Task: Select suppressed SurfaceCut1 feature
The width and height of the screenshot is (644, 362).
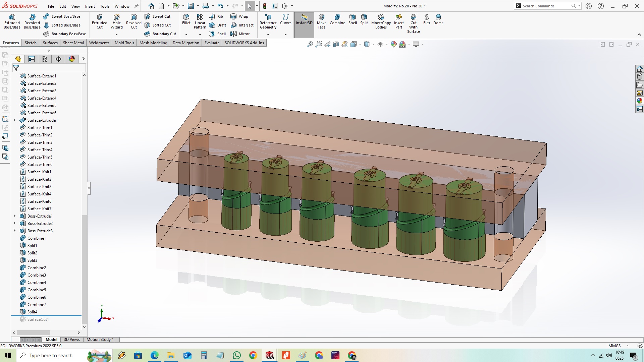Action: point(38,319)
